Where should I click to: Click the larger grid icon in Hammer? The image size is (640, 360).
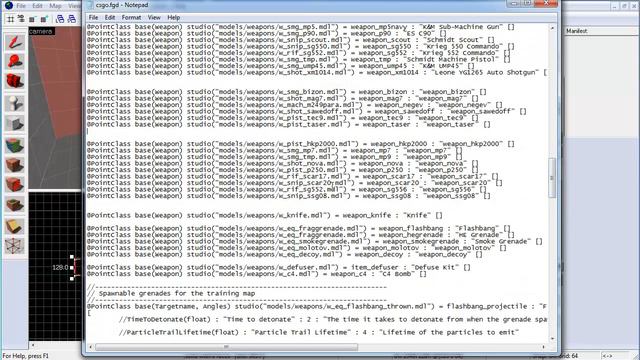point(44,19)
